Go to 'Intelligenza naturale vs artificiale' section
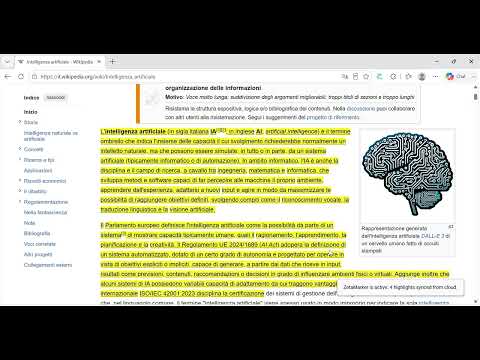The image size is (480, 360). [x=51, y=136]
